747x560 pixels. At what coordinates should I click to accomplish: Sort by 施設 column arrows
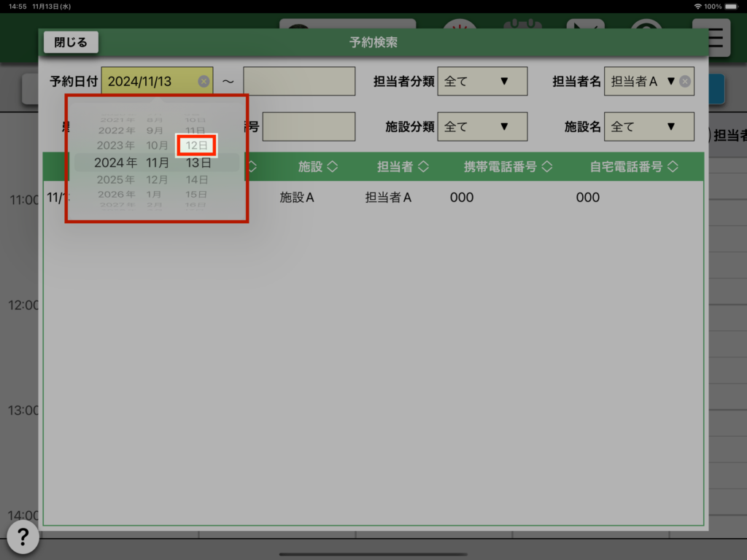(332, 167)
